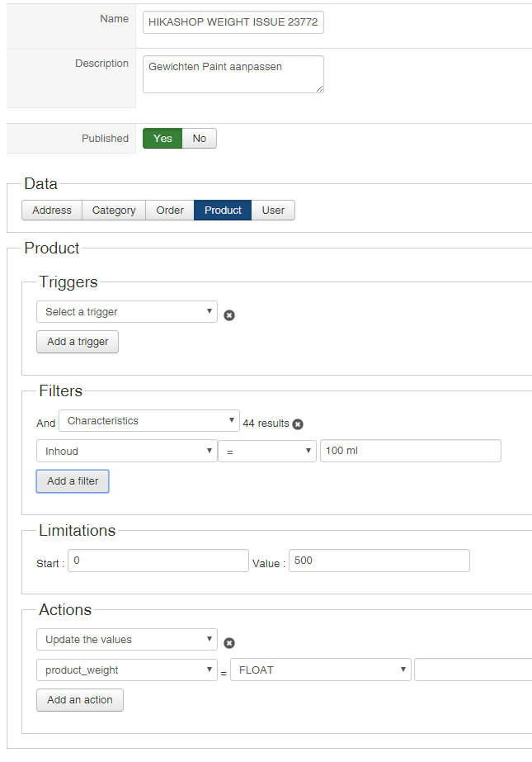The height and width of the screenshot is (762, 532).
Task: Delete the Characteristics filter via its x icon
Action: click(298, 424)
